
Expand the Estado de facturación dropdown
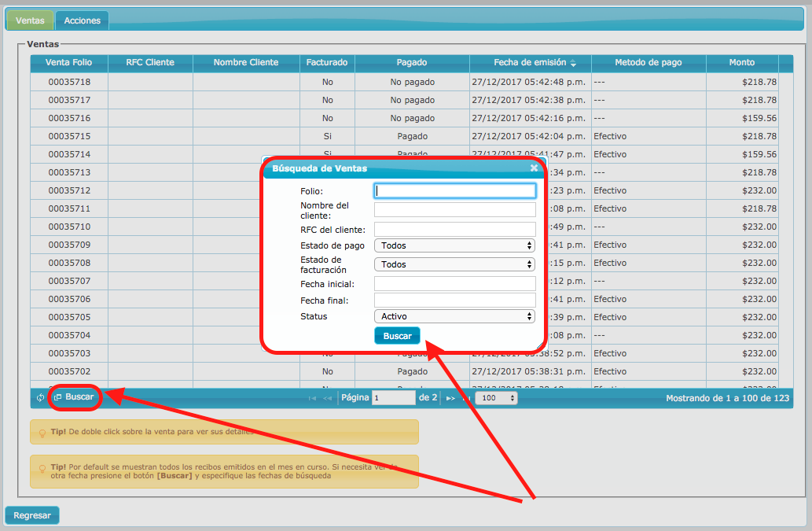454,264
